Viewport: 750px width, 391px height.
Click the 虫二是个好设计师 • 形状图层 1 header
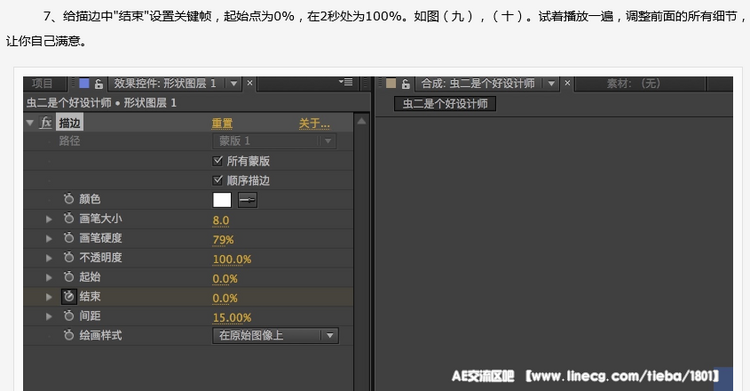pyautogui.click(x=101, y=102)
